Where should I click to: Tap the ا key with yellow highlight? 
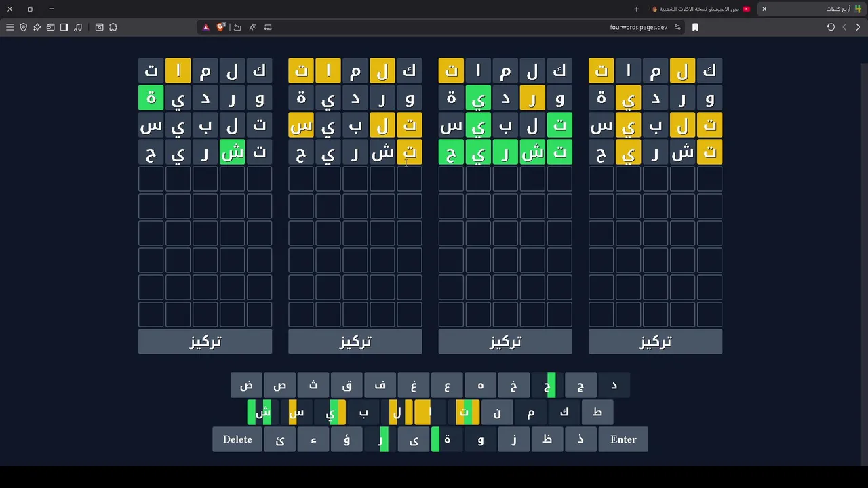point(430,412)
